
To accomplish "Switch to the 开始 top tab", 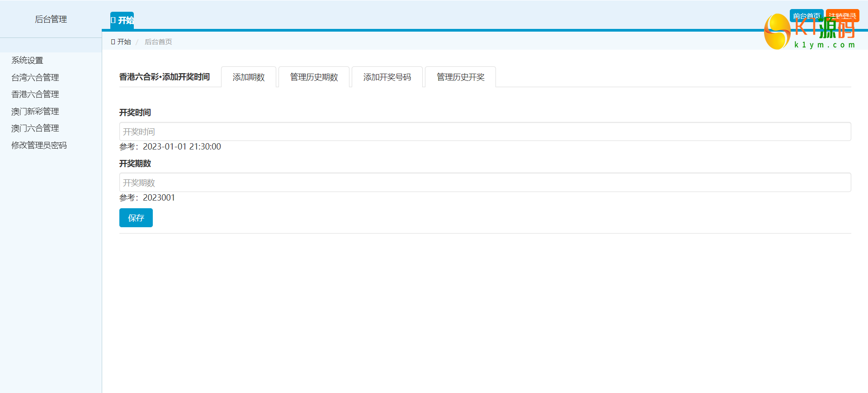I will [122, 20].
